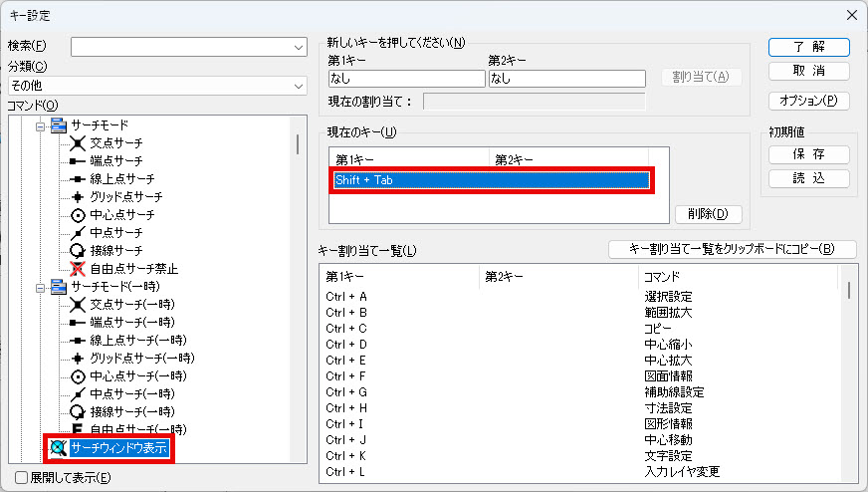Click the 了解 OK button
This screenshot has height=492, width=868.
[x=808, y=47]
